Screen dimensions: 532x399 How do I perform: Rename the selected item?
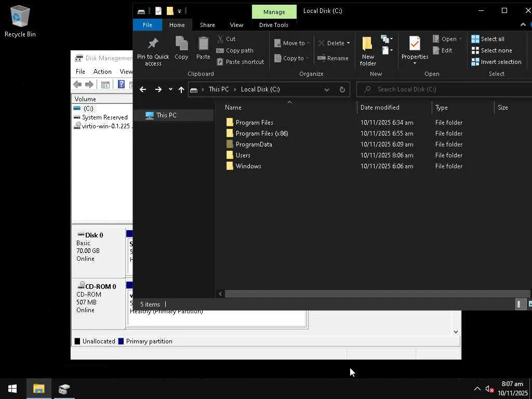[333, 58]
